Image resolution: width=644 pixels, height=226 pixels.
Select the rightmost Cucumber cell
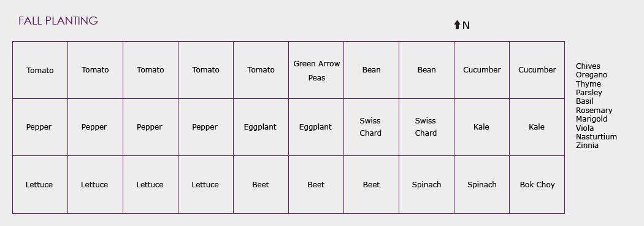click(537, 70)
